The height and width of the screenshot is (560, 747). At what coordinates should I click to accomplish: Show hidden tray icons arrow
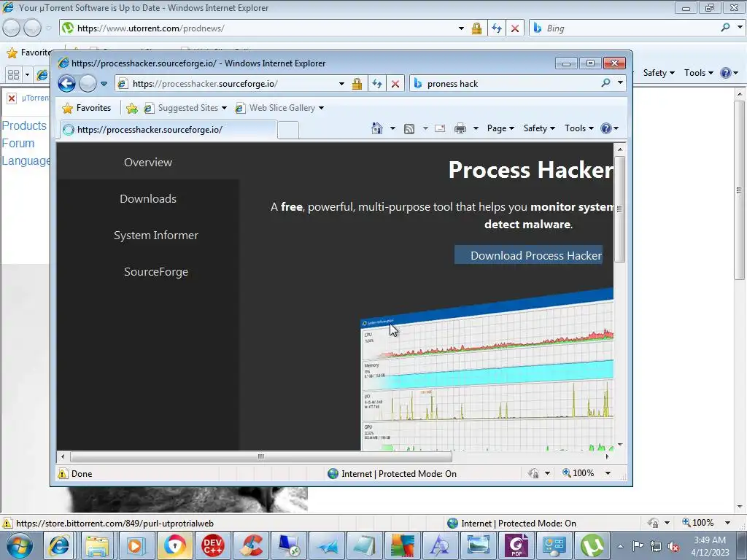pos(620,546)
